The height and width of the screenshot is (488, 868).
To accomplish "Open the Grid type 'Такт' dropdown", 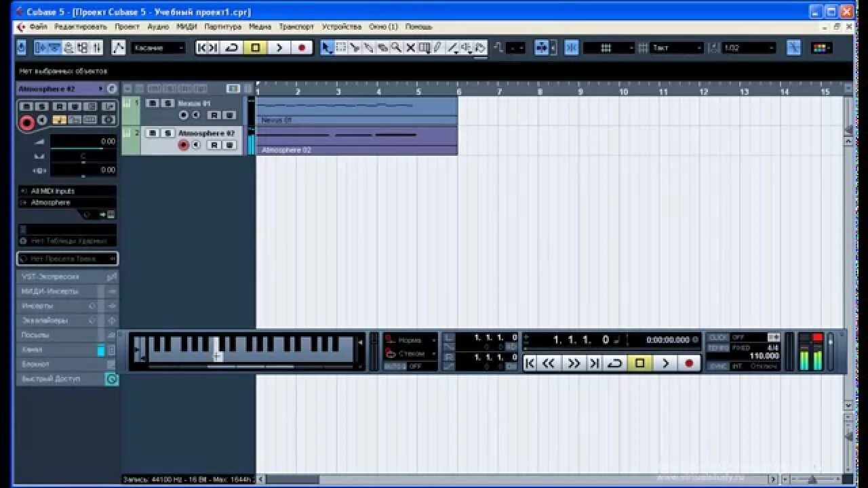I will 676,47.
